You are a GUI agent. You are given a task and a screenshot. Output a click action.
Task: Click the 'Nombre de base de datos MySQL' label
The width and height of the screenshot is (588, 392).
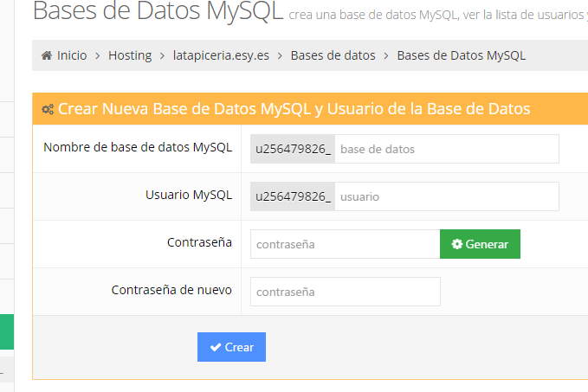pos(138,147)
